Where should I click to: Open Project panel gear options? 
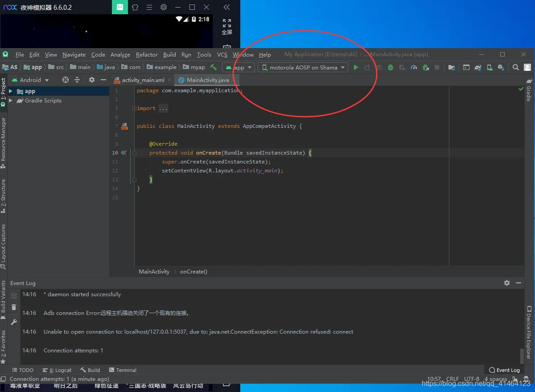click(92, 80)
